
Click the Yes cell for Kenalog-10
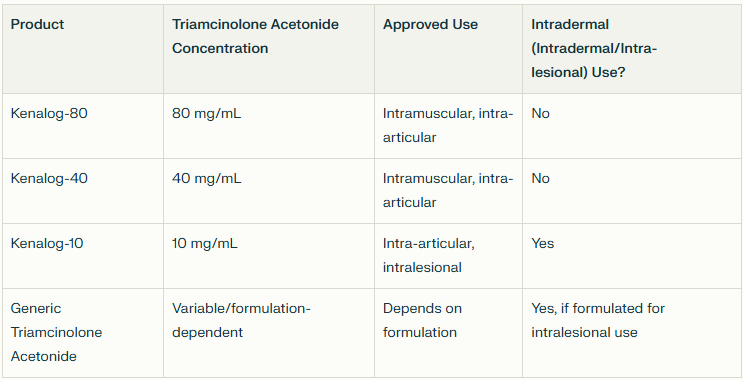coord(632,256)
